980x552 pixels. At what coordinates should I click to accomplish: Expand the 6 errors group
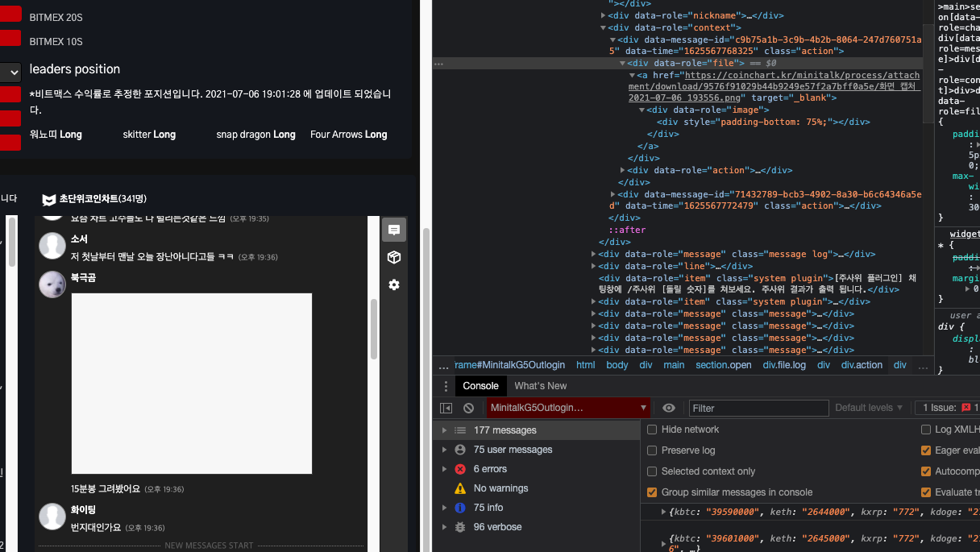tap(444, 469)
